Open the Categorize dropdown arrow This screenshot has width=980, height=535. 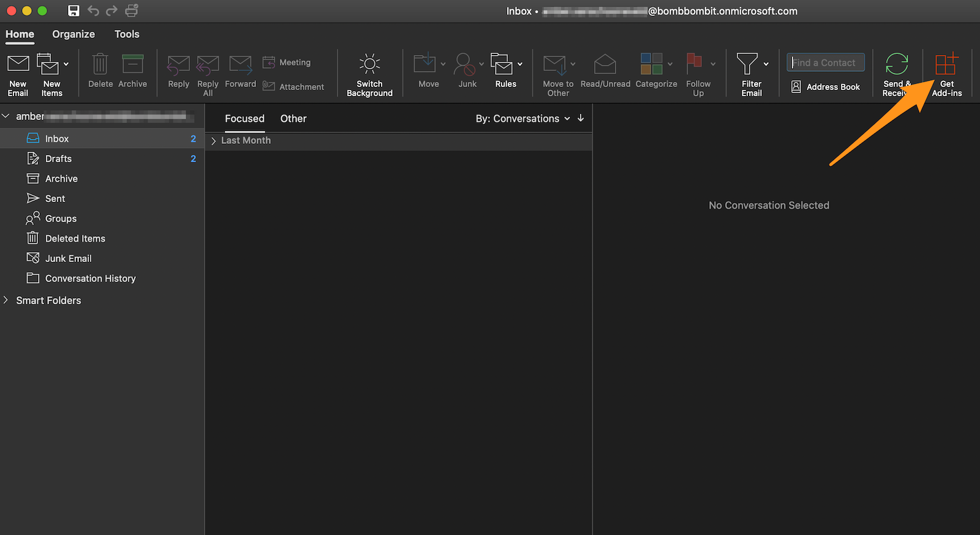670,64
